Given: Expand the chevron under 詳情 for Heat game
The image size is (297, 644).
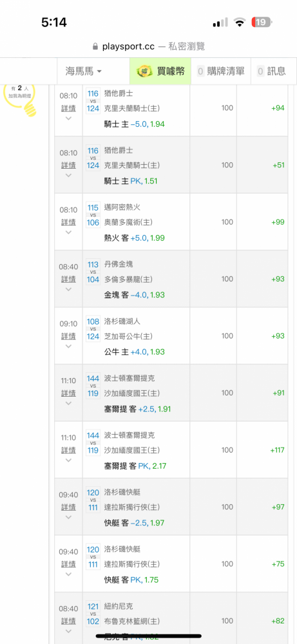Looking at the screenshot, I should (x=68, y=232).
